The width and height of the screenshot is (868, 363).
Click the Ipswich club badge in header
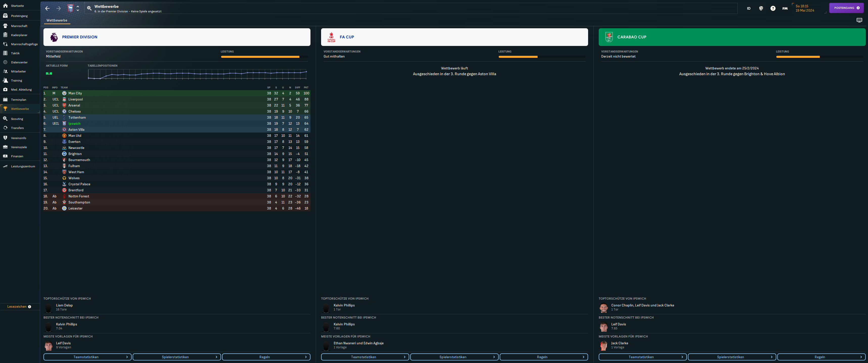(x=70, y=8)
